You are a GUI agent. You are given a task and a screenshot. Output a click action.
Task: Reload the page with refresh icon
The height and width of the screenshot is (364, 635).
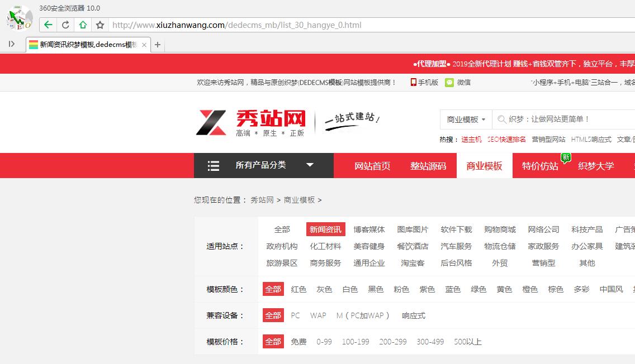pos(65,25)
